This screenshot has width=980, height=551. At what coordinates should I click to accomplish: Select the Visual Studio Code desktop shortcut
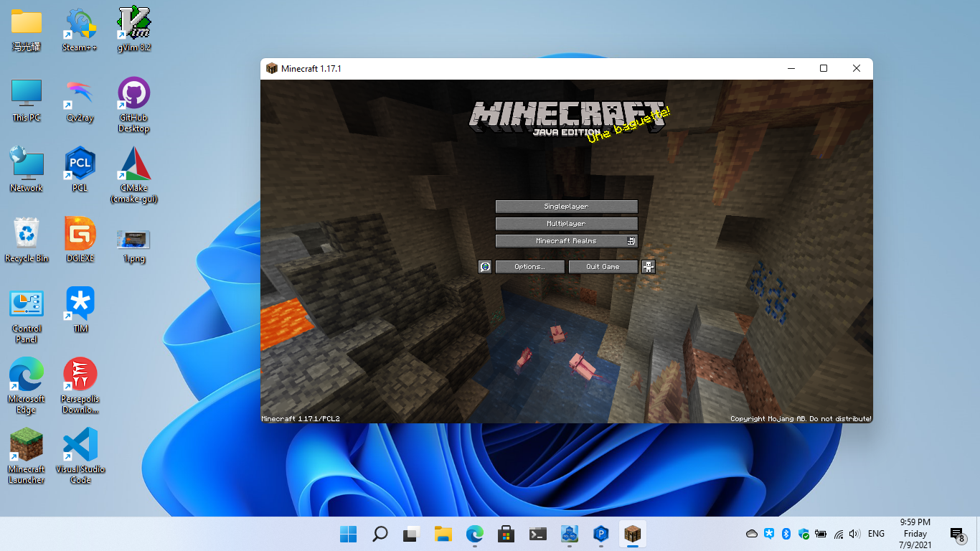(x=80, y=457)
